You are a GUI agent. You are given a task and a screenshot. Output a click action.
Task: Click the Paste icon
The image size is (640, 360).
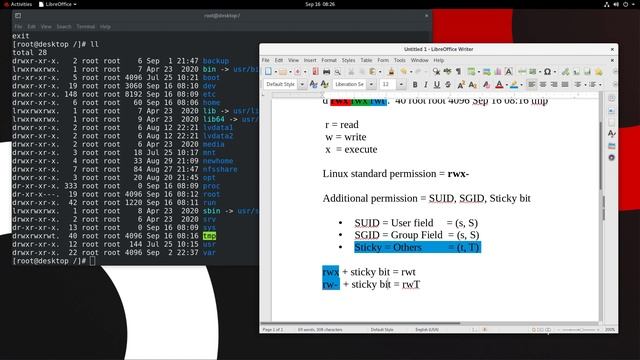coord(372,71)
